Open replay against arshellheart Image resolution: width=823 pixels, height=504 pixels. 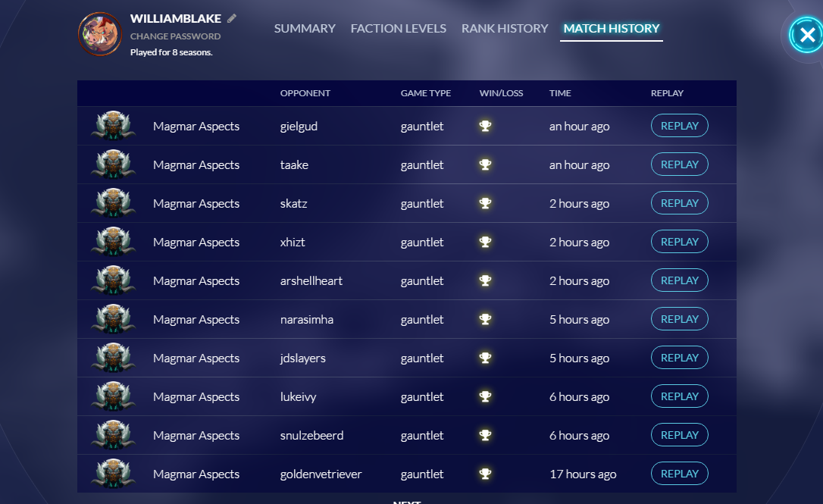pos(680,280)
